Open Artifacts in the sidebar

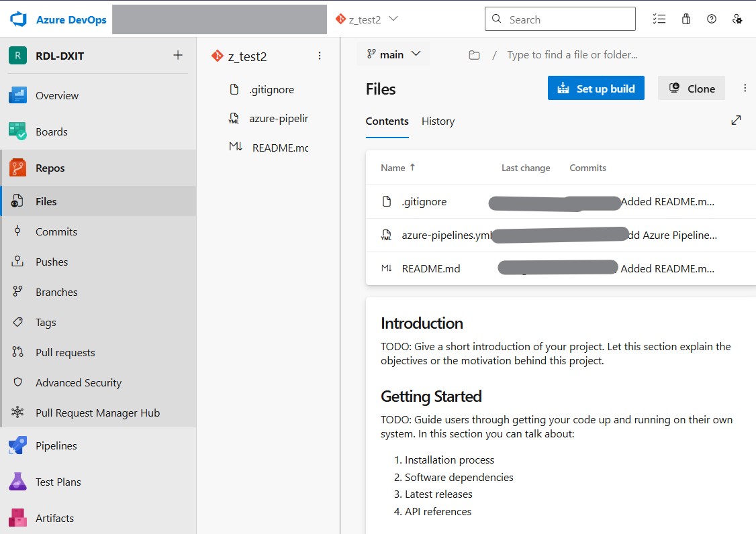[98, 518]
